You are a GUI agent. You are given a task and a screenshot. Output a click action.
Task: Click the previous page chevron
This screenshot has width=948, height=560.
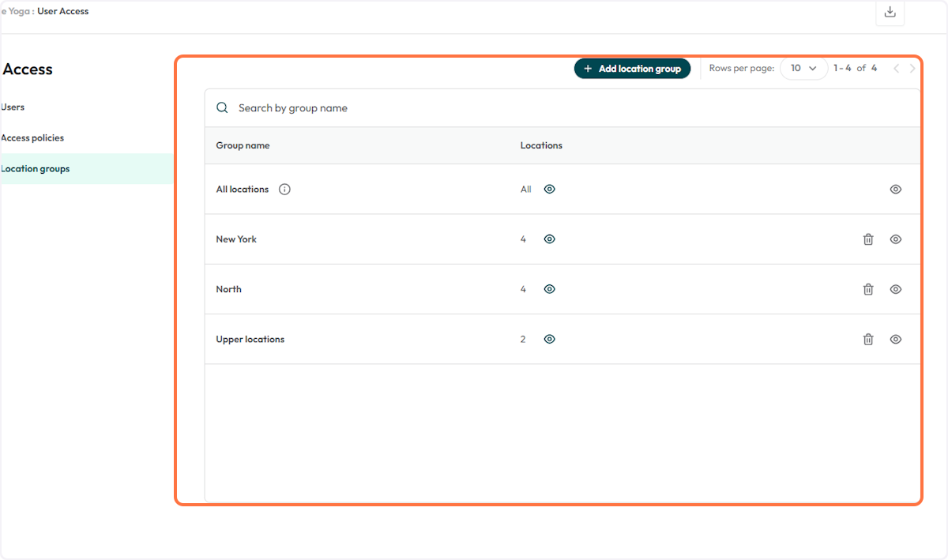tap(896, 69)
